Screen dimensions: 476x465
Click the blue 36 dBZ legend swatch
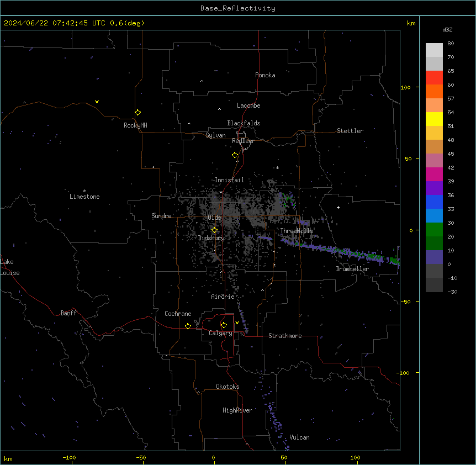[434, 202]
